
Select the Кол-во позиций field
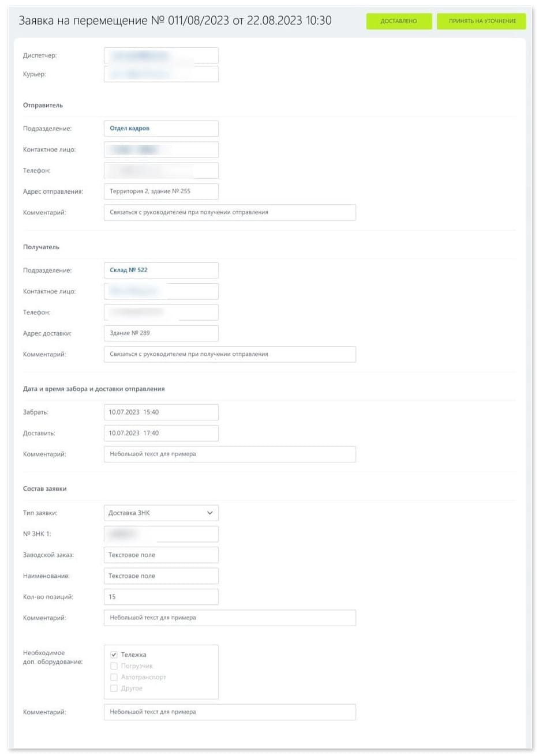161,597
